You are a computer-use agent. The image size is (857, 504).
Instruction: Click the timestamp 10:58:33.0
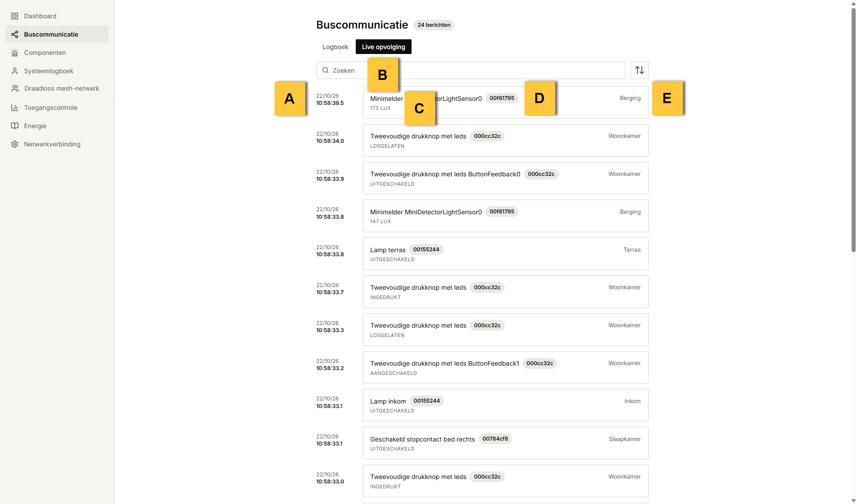[x=330, y=482]
